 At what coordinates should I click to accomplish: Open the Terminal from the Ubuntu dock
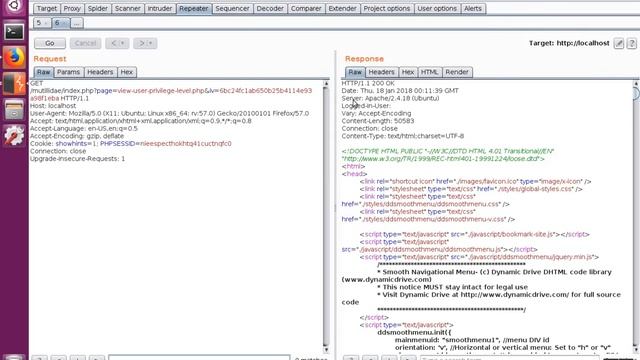[x=14, y=31]
